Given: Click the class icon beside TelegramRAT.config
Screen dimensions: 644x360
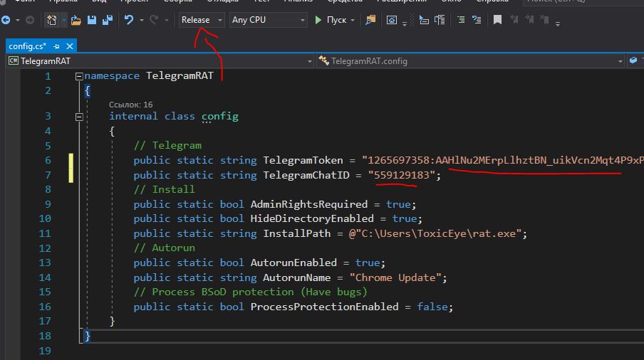Looking at the screenshot, I should pyautogui.click(x=323, y=60).
